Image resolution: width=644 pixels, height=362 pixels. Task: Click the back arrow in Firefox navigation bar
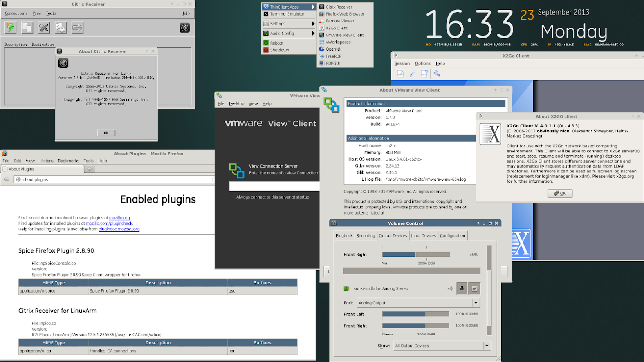pyautogui.click(x=7, y=179)
